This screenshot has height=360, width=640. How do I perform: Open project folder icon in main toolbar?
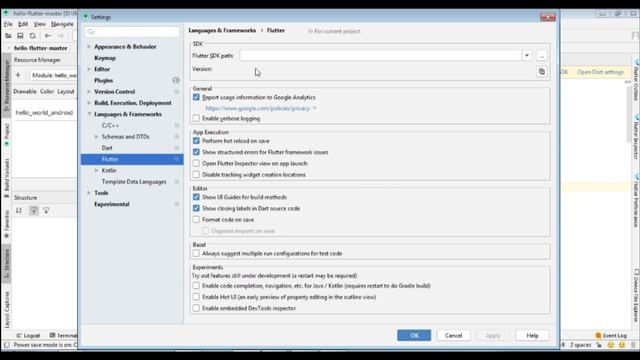click(x=8, y=36)
